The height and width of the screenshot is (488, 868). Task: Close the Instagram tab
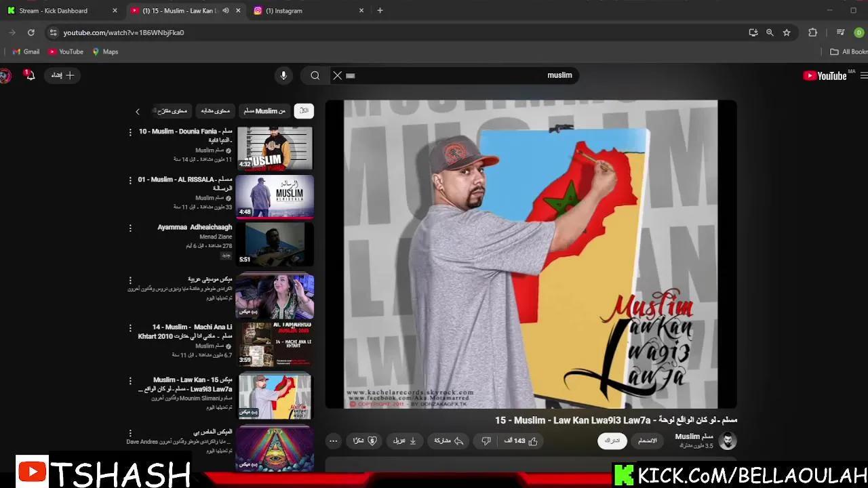361,11
